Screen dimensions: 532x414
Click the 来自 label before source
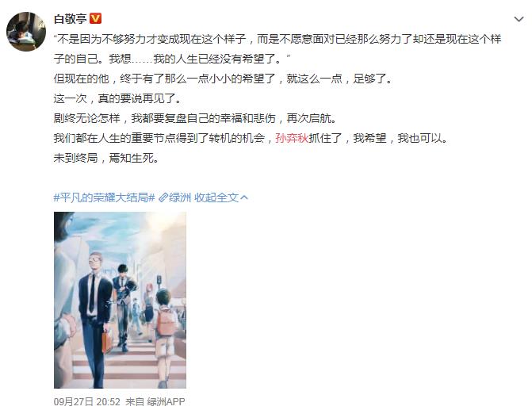pyautogui.click(x=135, y=402)
